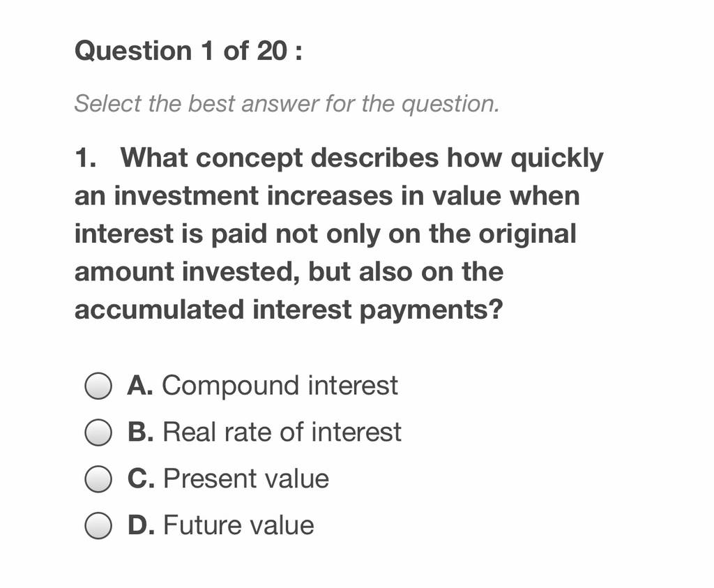
Task: Click the bold letter "C." option marker
Action: click(141, 478)
